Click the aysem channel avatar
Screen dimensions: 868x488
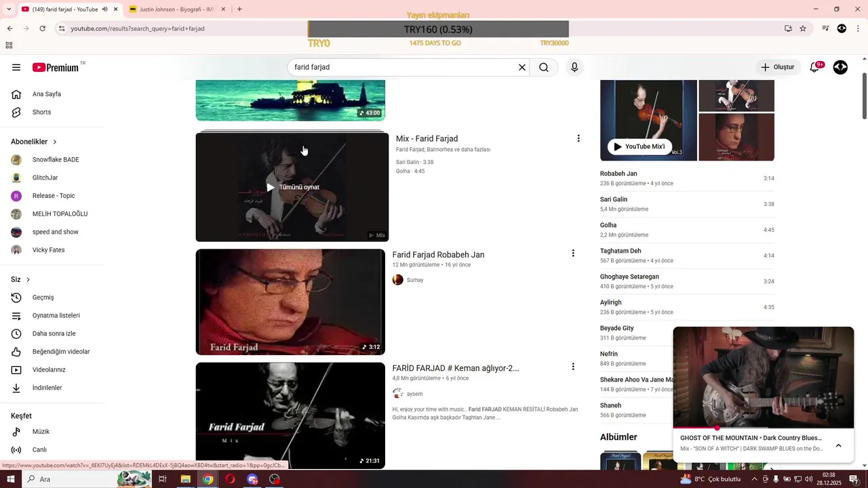pyautogui.click(x=398, y=394)
